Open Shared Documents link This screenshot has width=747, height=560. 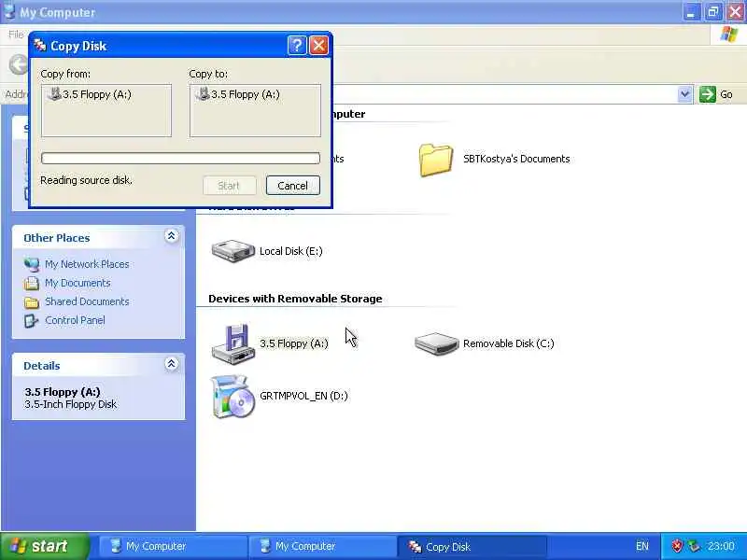tap(87, 301)
